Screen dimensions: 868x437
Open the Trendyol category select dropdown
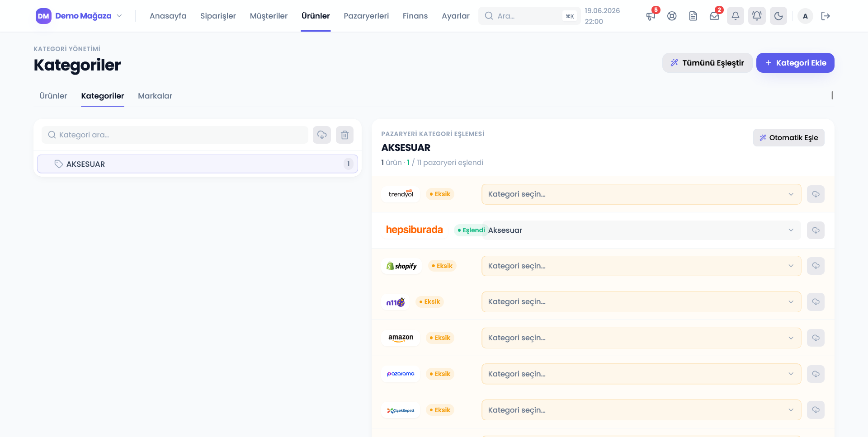pyautogui.click(x=641, y=194)
